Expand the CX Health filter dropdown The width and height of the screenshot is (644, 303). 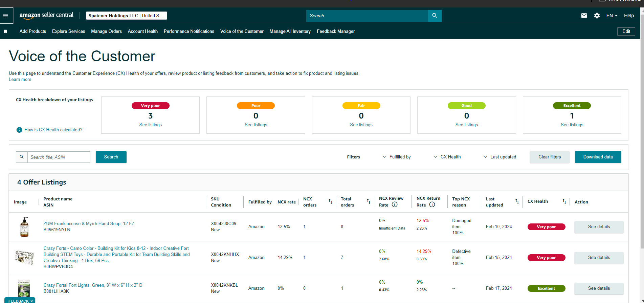coord(447,157)
